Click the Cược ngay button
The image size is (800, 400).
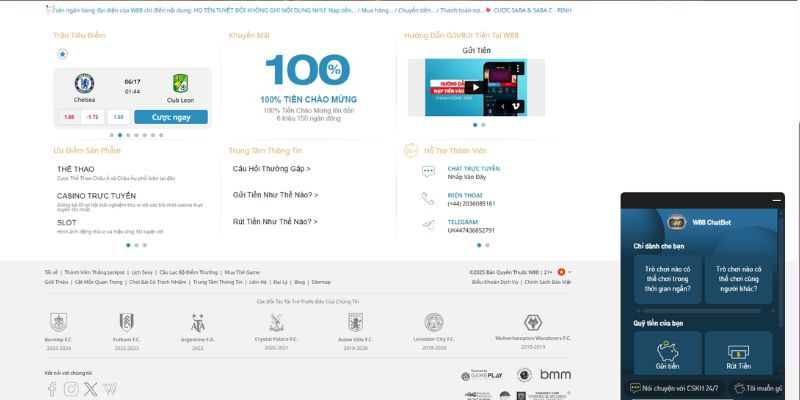coord(171,117)
